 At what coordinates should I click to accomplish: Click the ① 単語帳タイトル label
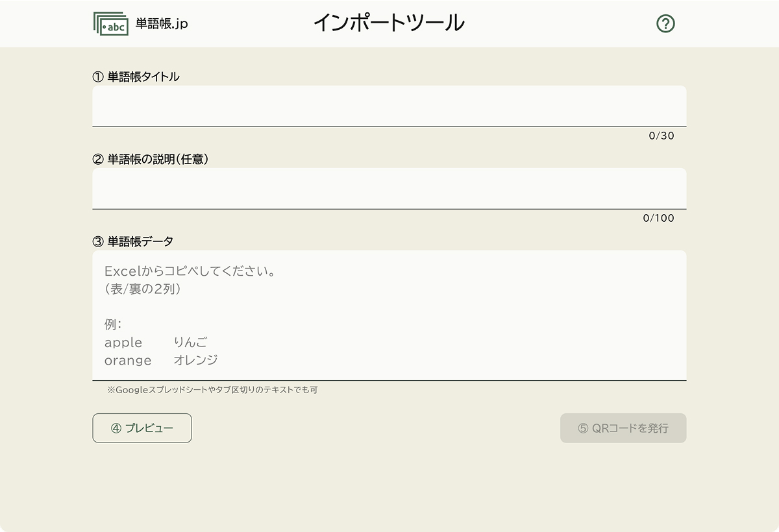click(x=136, y=77)
